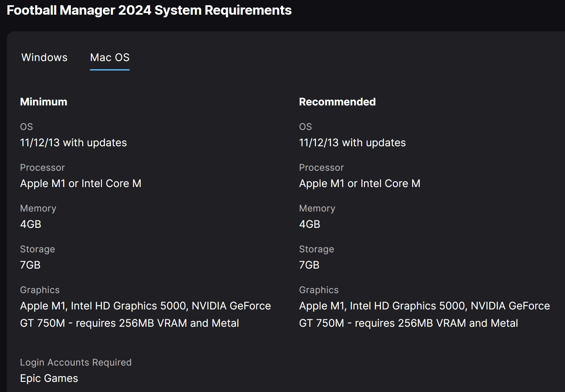Image resolution: width=565 pixels, height=392 pixels.
Task: Click the Processor label under Minimum
Action: (x=42, y=167)
